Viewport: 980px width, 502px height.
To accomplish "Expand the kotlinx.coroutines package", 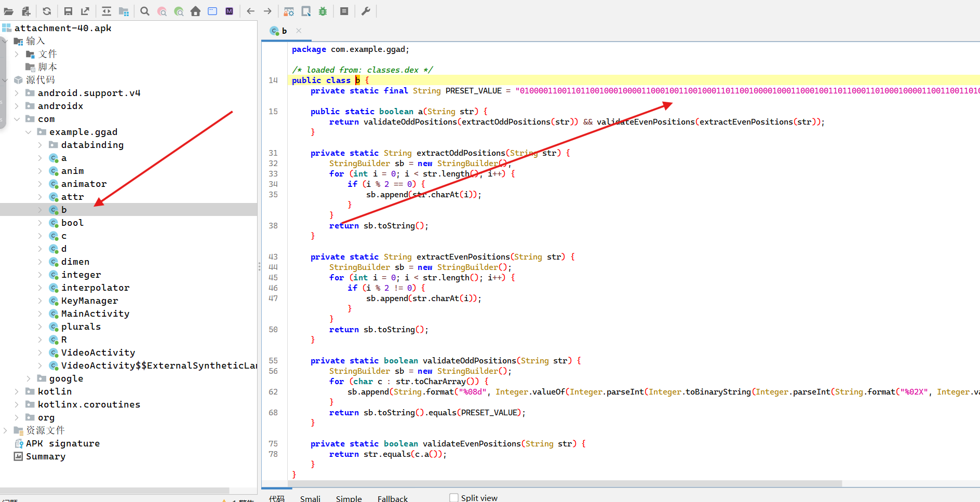I will [17, 404].
